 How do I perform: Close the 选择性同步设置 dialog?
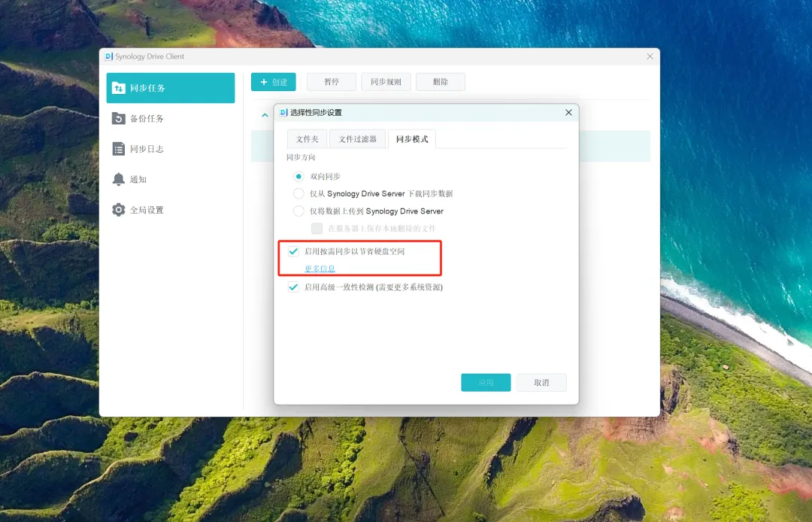(x=568, y=112)
